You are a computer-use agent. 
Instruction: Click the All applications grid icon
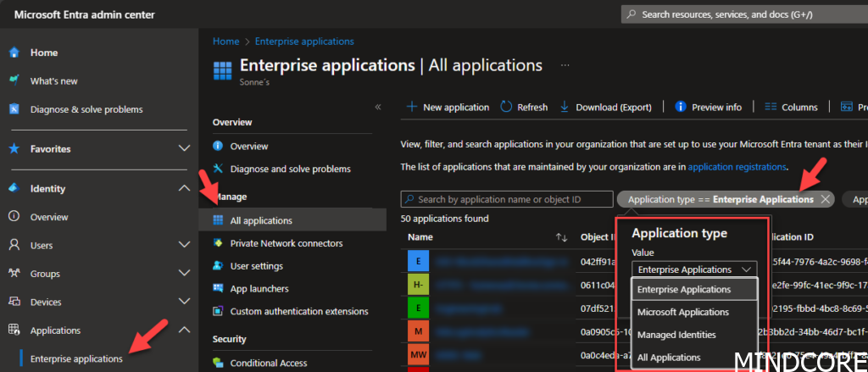pos(218,220)
